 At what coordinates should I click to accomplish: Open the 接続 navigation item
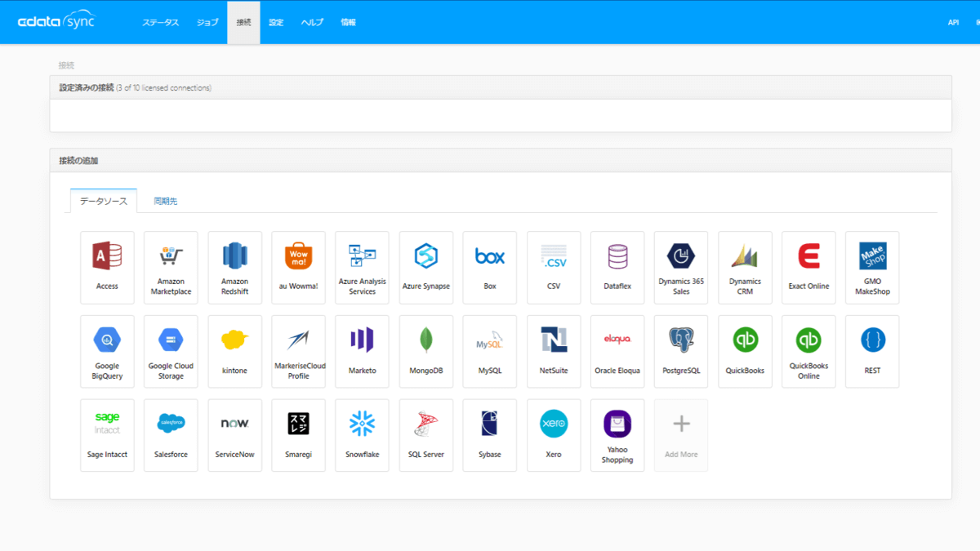[x=243, y=22]
